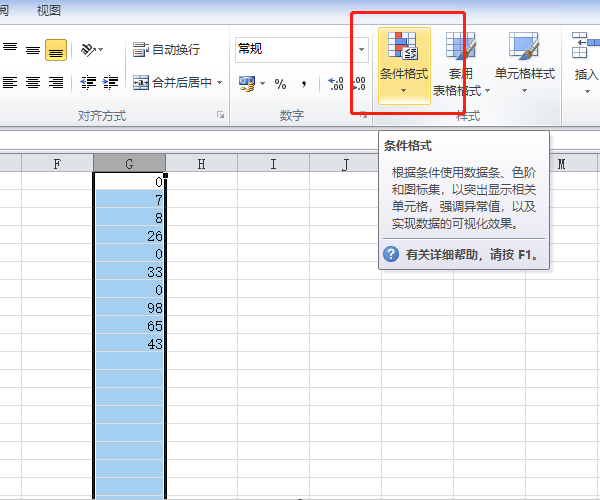Select column H header
600x500 pixels.
(x=201, y=164)
